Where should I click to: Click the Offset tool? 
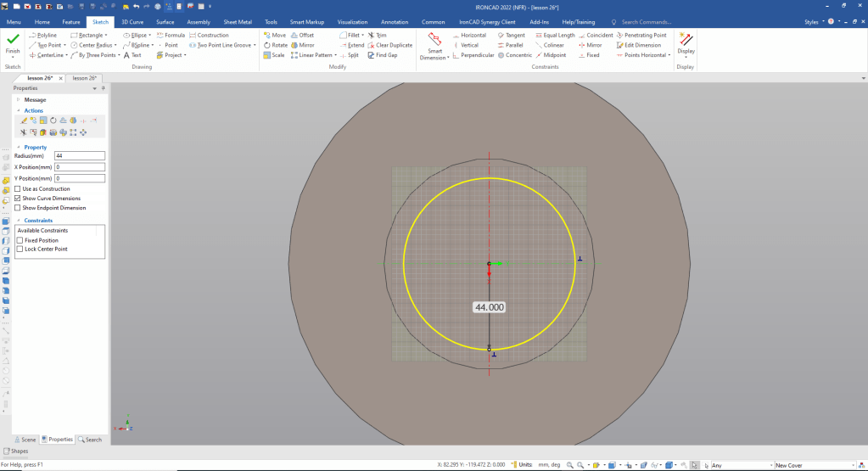305,35
